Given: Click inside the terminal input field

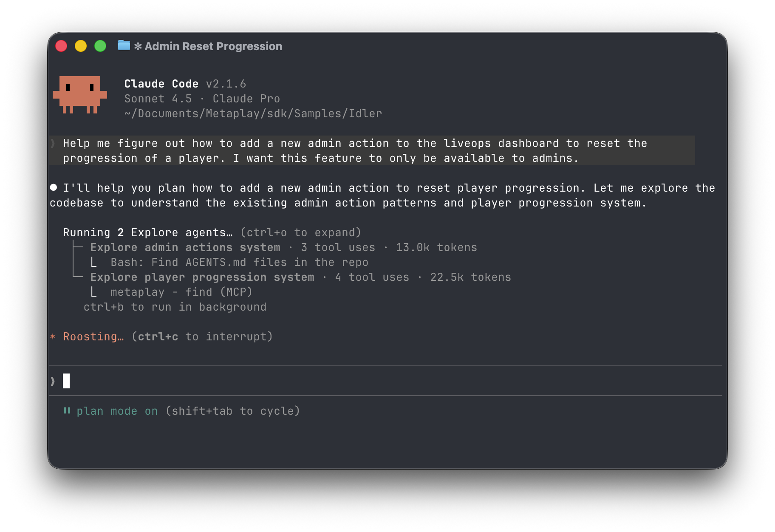Looking at the screenshot, I should click(170, 381).
